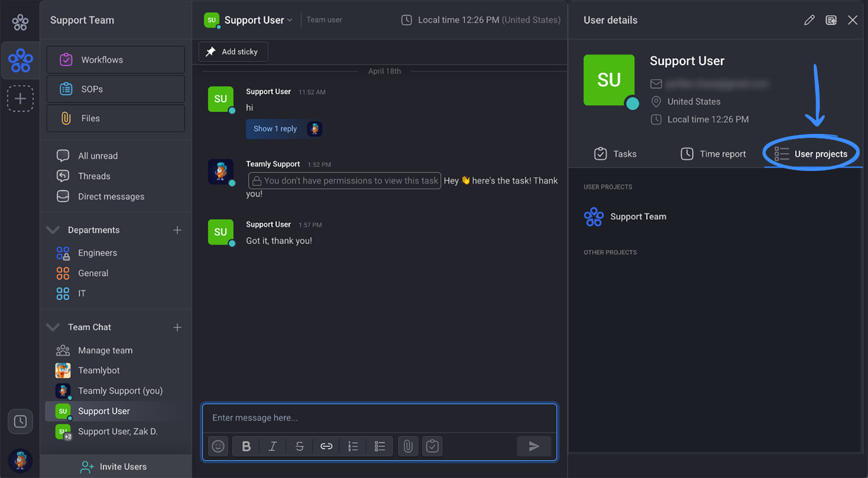The width and height of the screenshot is (868, 478).
Task: Open the emoji picker
Action: pyautogui.click(x=218, y=446)
